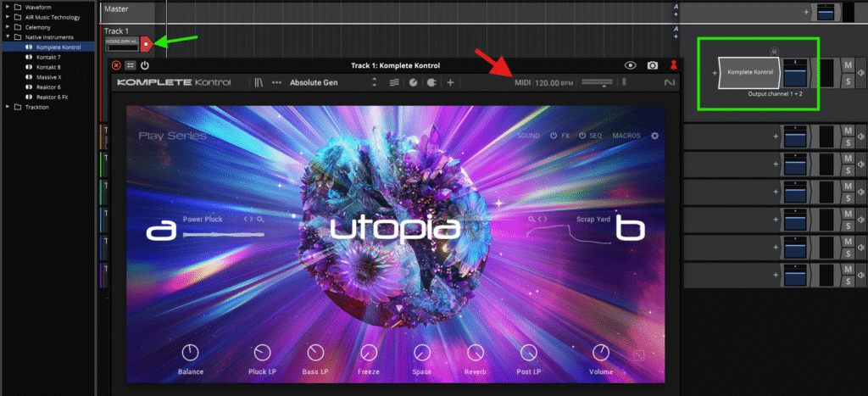This screenshot has height=396, width=868.
Task: Select Kontakt 7 in plugin list
Action: (x=48, y=57)
